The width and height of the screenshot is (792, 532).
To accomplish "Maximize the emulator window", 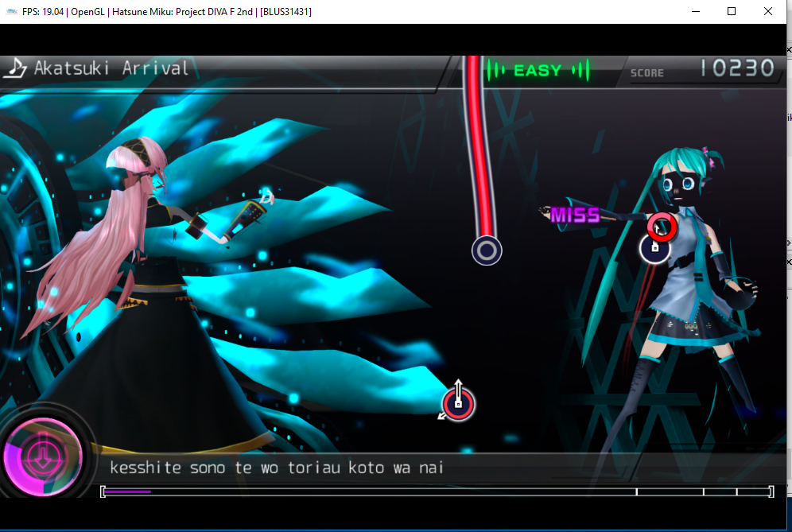I will pos(732,11).
